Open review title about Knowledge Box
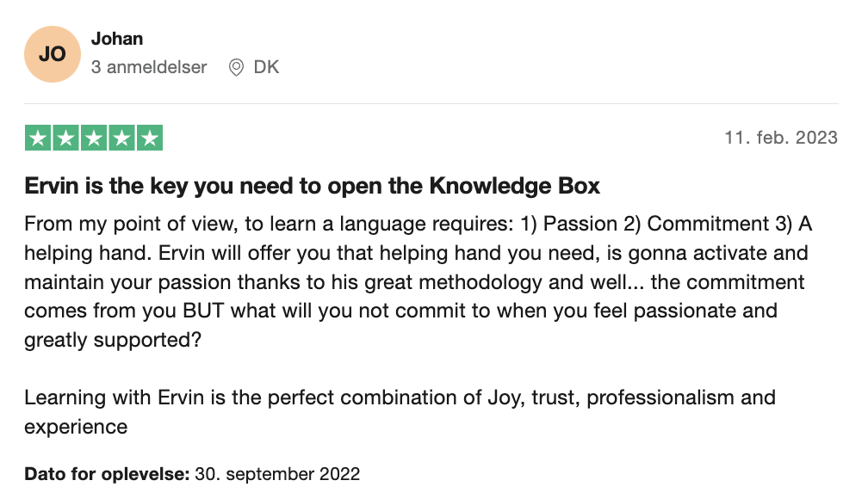The image size is (868, 499). (x=313, y=186)
